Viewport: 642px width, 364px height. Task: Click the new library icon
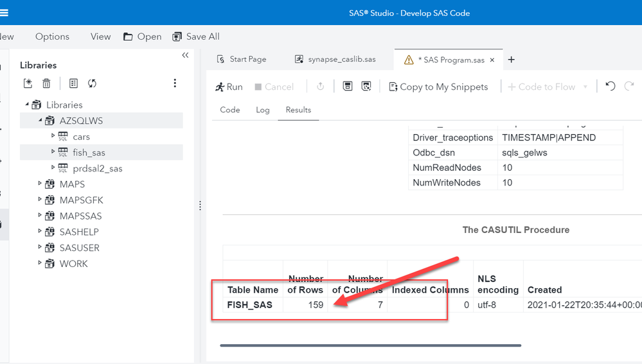[28, 83]
